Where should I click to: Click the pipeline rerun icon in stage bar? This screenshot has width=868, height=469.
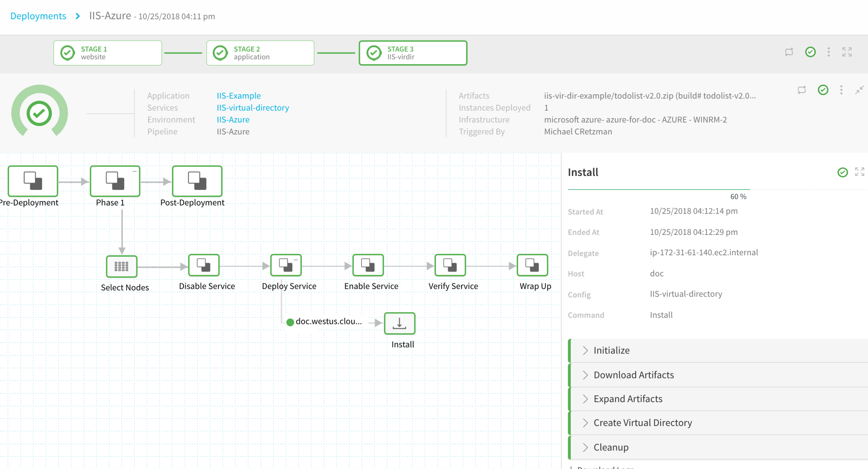pyautogui.click(x=789, y=52)
